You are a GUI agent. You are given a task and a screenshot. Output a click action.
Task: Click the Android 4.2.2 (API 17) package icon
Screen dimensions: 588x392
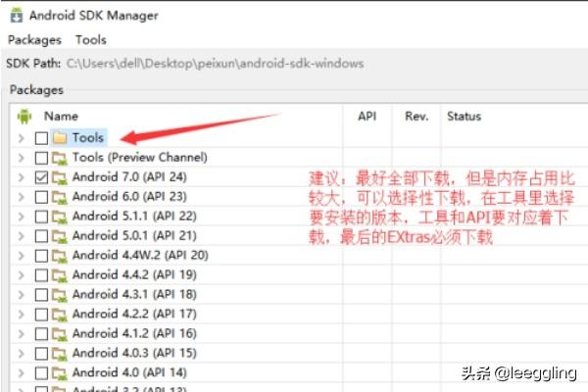point(60,314)
